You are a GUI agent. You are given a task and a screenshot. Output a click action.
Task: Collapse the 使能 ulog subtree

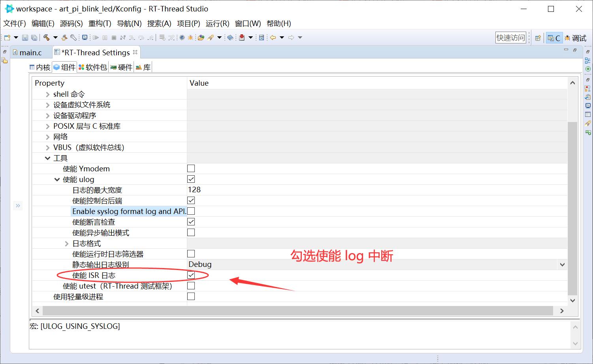point(57,180)
